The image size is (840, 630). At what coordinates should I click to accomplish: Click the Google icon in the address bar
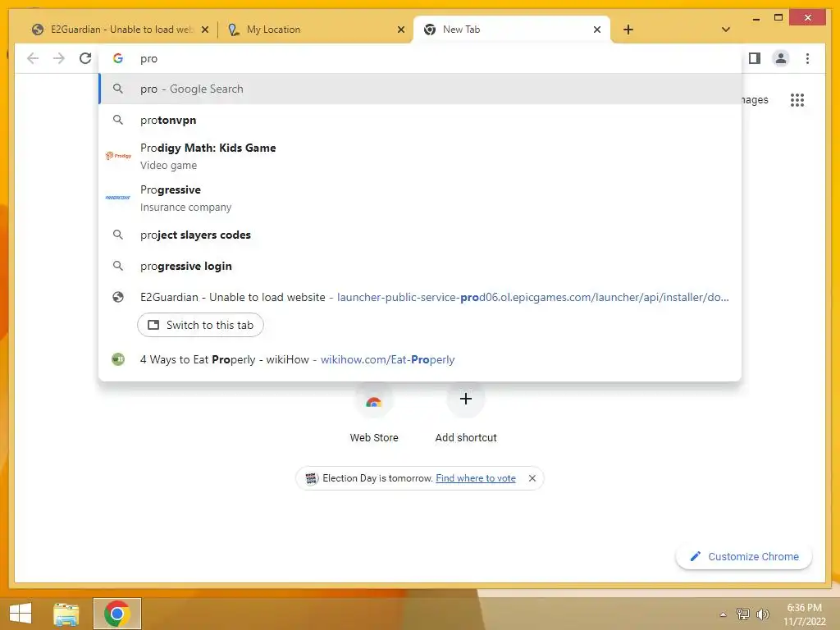coord(118,58)
